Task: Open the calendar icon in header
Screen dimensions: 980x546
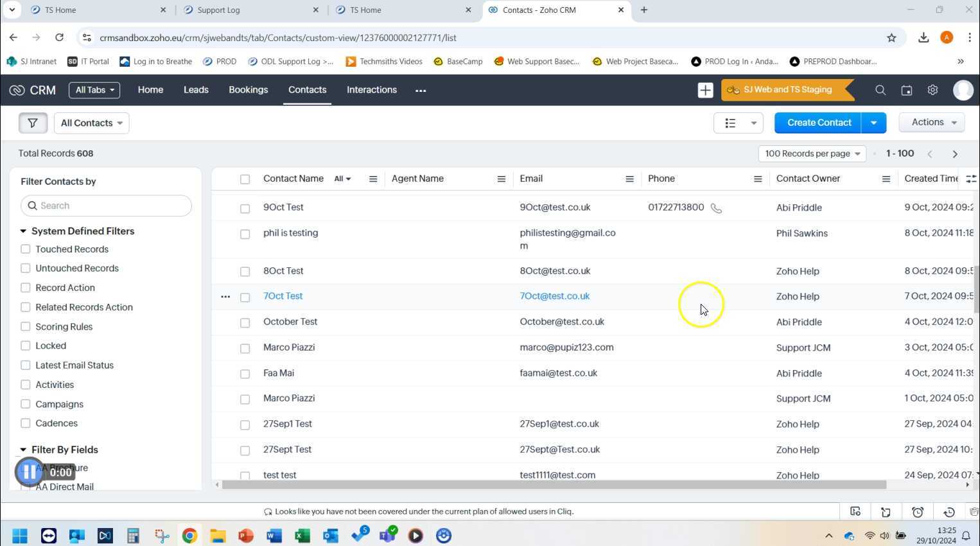Action: [x=907, y=91]
